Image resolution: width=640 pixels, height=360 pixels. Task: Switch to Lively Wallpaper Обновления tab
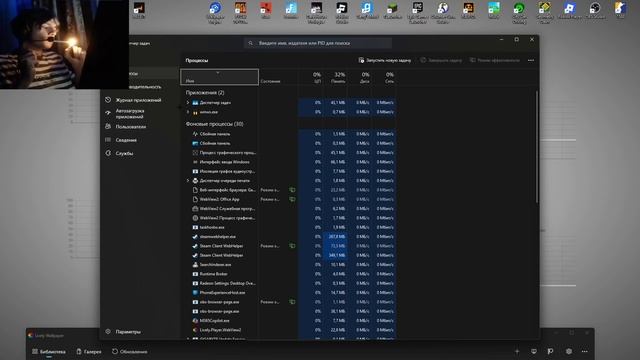129,351
